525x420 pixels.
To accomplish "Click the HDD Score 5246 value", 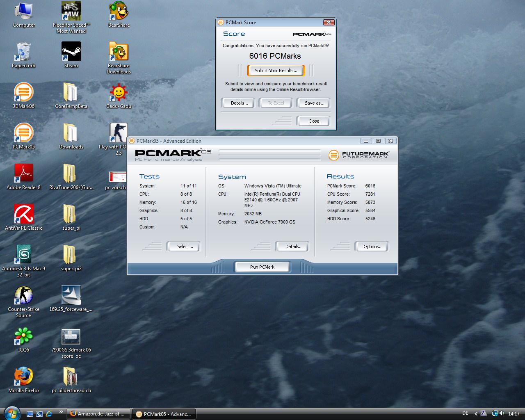I will point(370,219).
